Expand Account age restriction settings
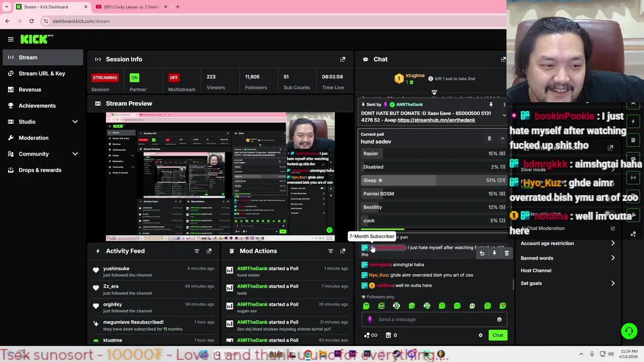644x362 pixels. pos(613,243)
